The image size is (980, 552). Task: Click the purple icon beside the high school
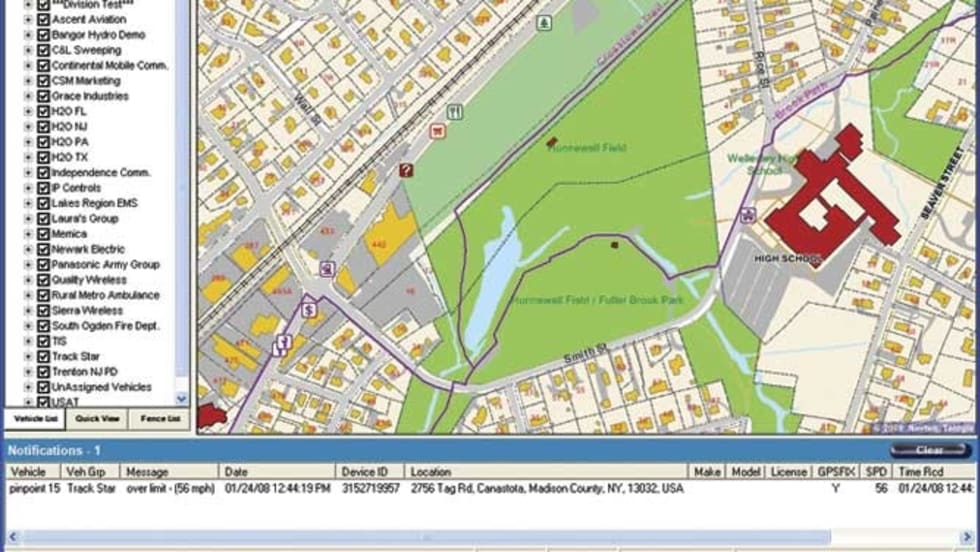747,214
